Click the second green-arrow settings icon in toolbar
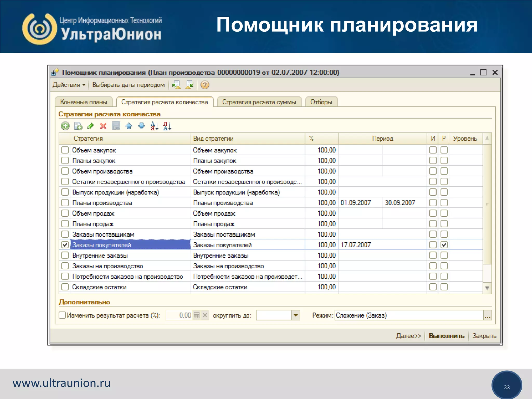Screen dimensions: 532x399 click(x=190, y=85)
